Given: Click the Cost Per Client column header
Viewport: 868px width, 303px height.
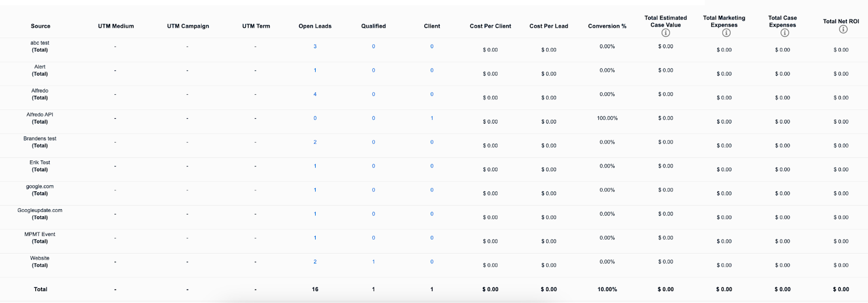Looking at the screenshot, I should (490, 26).
